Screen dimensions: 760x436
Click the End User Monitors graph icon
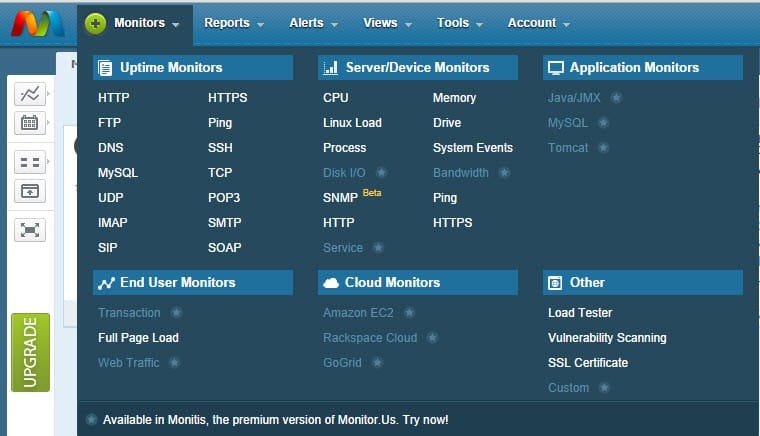point(106,283)
